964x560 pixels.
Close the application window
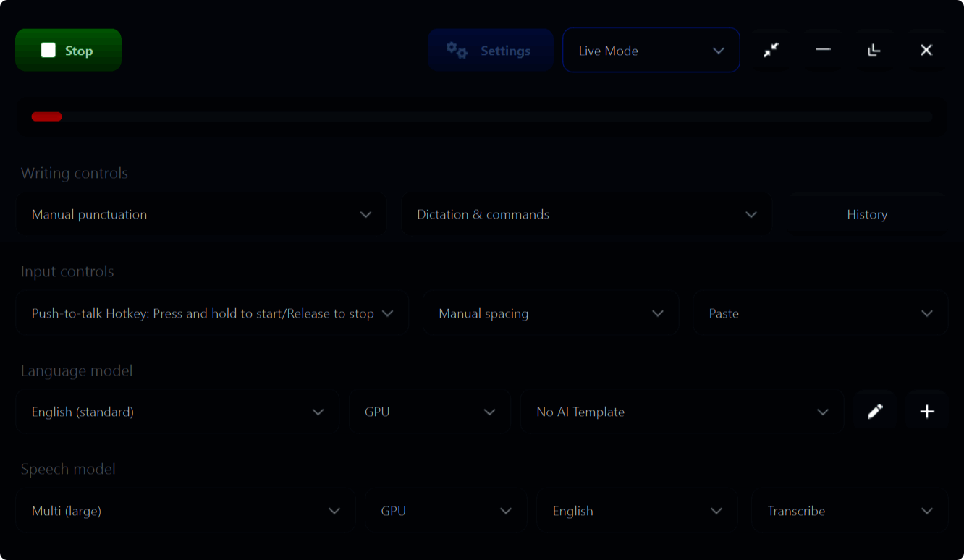coord(926,50)
